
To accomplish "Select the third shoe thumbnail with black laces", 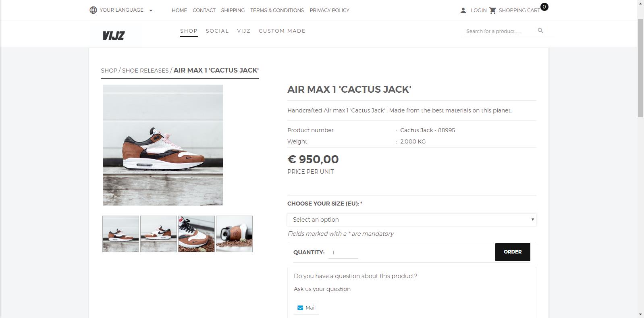I will coord(196,234).
